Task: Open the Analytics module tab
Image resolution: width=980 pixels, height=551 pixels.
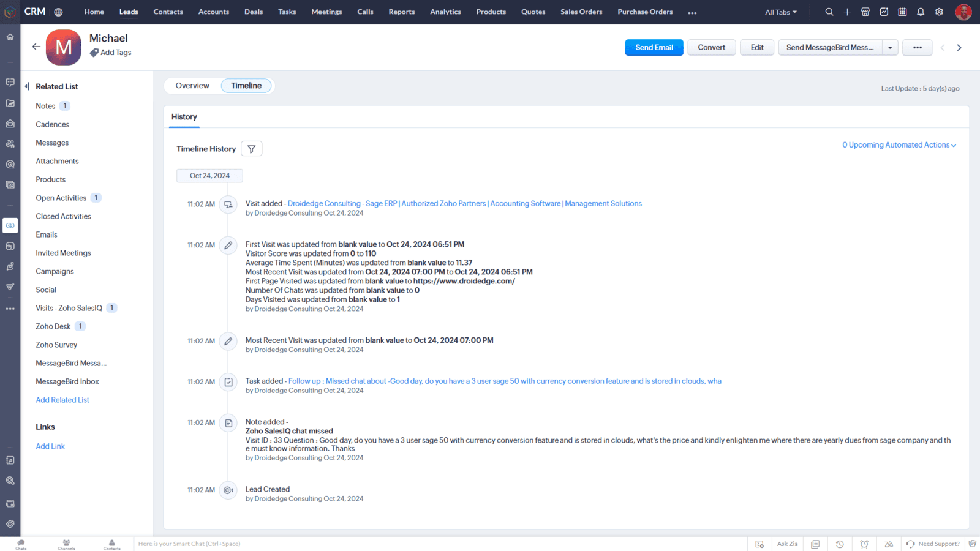Action: (445, 12)
